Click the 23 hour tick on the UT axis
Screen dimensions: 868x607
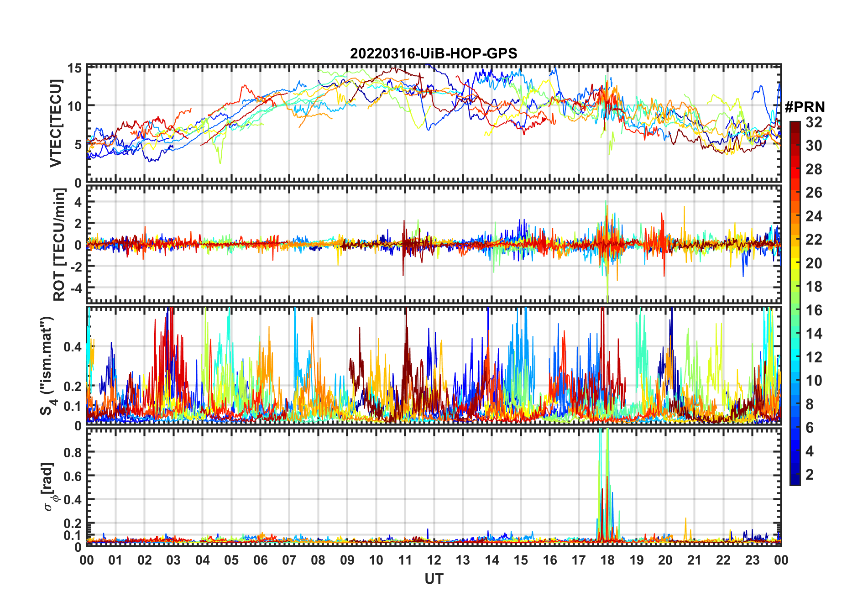(752, 560)
